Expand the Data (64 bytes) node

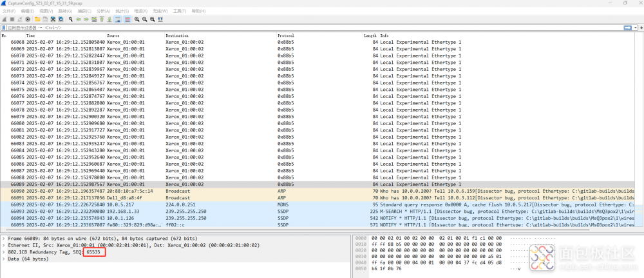[x=4, y=259]
